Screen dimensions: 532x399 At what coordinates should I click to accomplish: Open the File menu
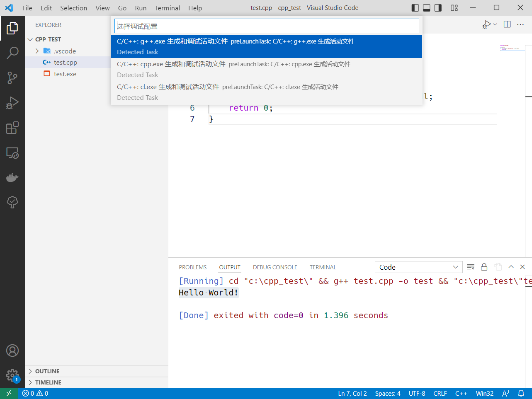(27, 8)
